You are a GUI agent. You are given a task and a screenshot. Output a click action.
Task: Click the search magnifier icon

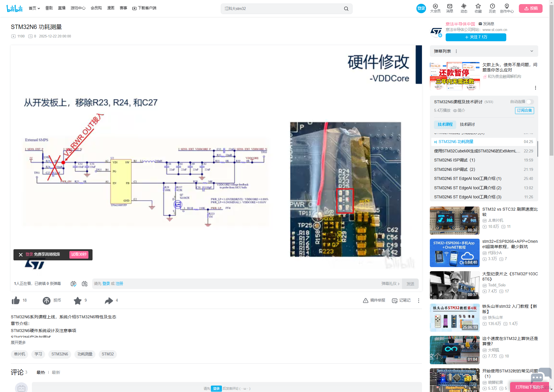pos(346,9)
